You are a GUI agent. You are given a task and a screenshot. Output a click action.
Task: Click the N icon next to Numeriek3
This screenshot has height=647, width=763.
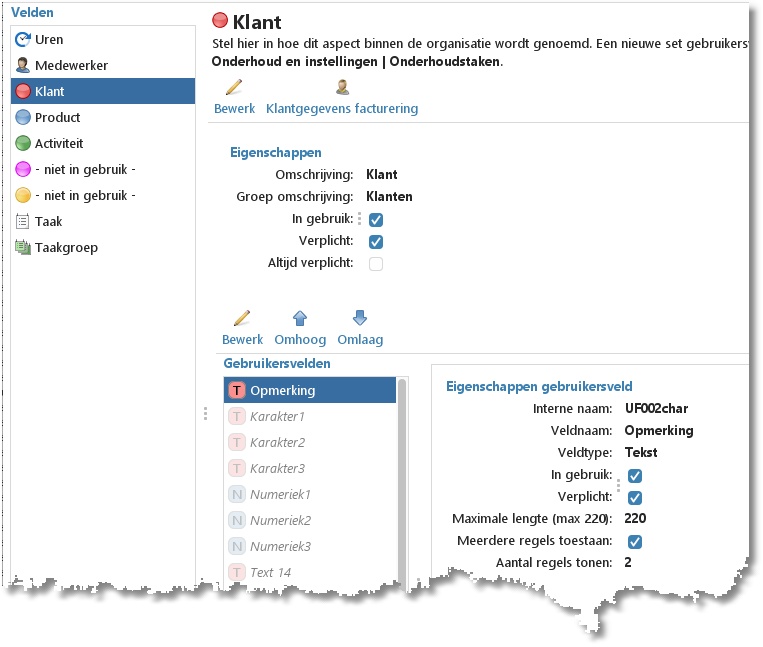[237, 546]
